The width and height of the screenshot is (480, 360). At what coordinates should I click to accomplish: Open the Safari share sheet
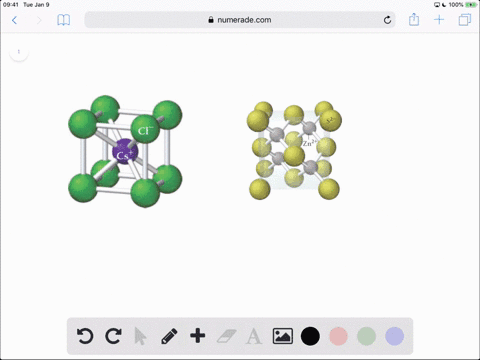[414, 19]
